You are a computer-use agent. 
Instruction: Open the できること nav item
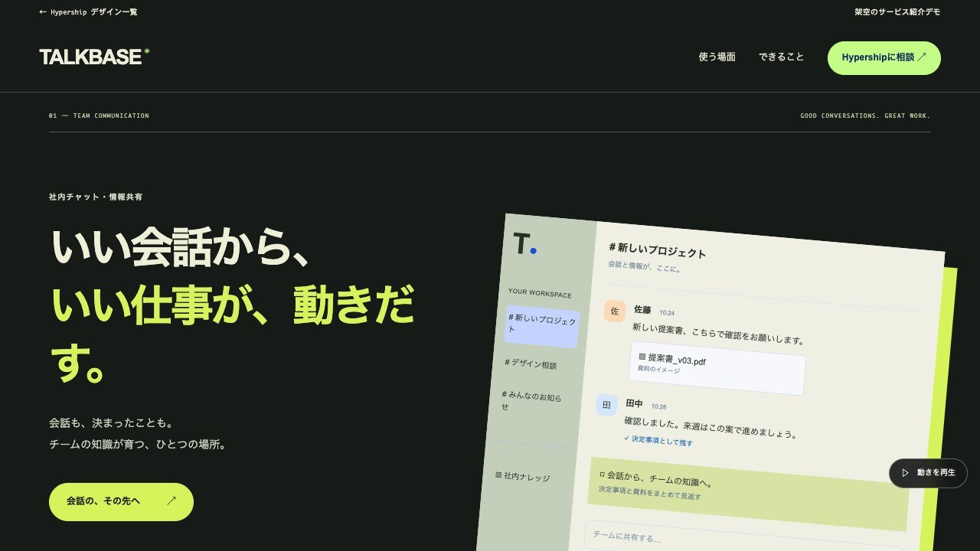click(781, 57)
